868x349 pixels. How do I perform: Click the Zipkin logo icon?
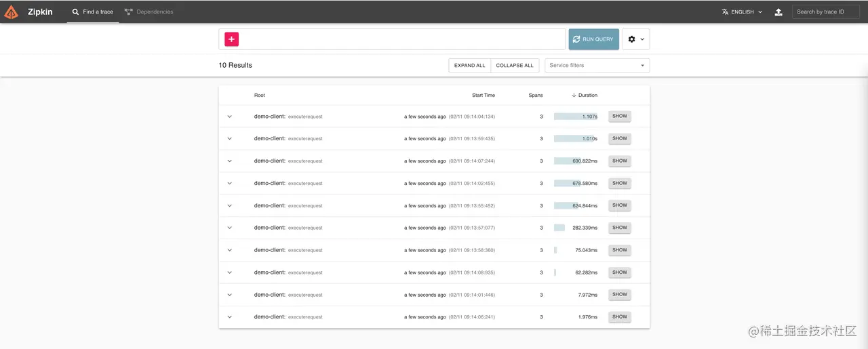tap(11, 12)
